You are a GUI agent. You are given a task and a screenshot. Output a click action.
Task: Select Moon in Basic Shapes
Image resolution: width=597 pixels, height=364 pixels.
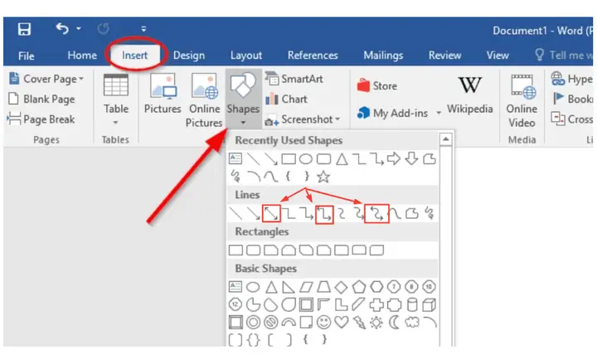point(394,323)
